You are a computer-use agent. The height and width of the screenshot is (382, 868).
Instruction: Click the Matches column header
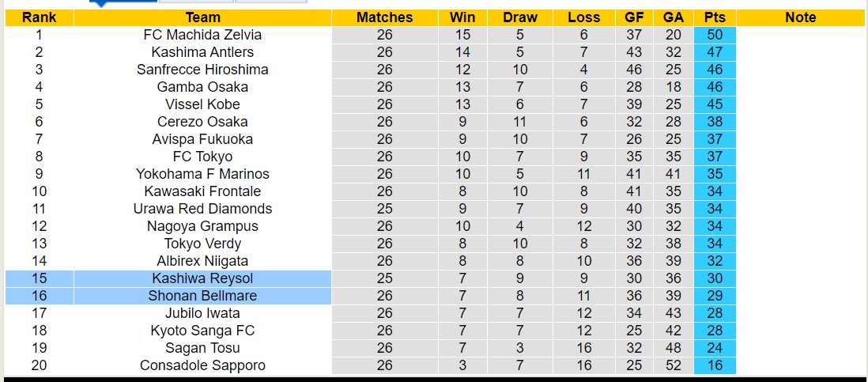384,17
